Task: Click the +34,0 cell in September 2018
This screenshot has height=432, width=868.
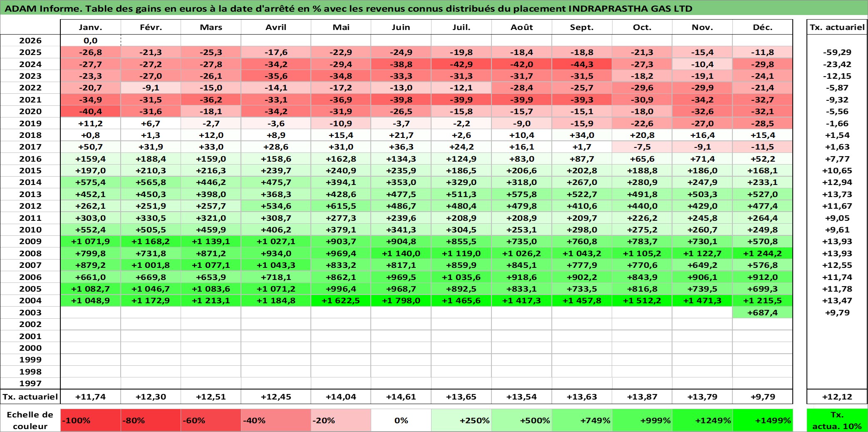Action: (582, 135)
